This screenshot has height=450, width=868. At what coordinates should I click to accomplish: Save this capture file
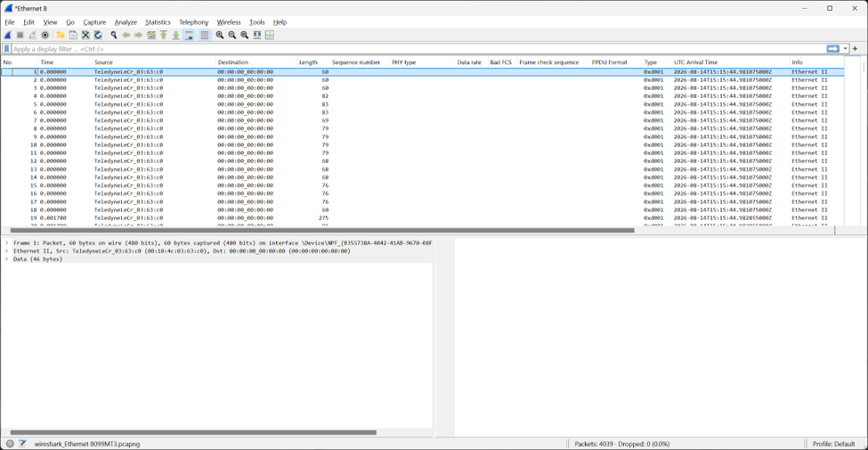click(x=73, y=35)
